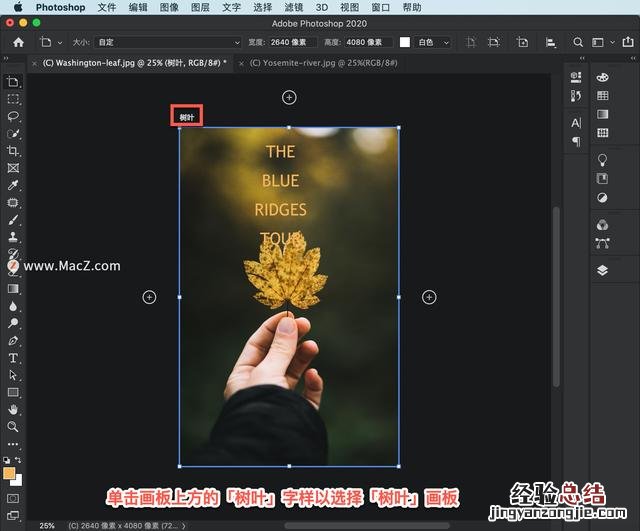Open the artboard background color dropdown

433,43
